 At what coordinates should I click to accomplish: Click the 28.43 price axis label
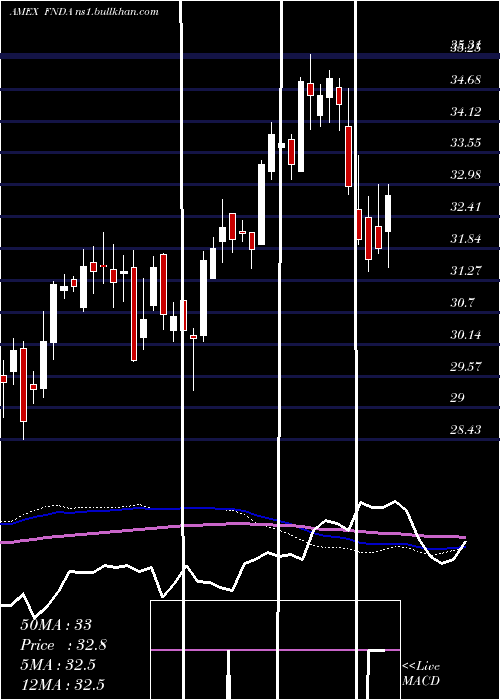point(466,429)
